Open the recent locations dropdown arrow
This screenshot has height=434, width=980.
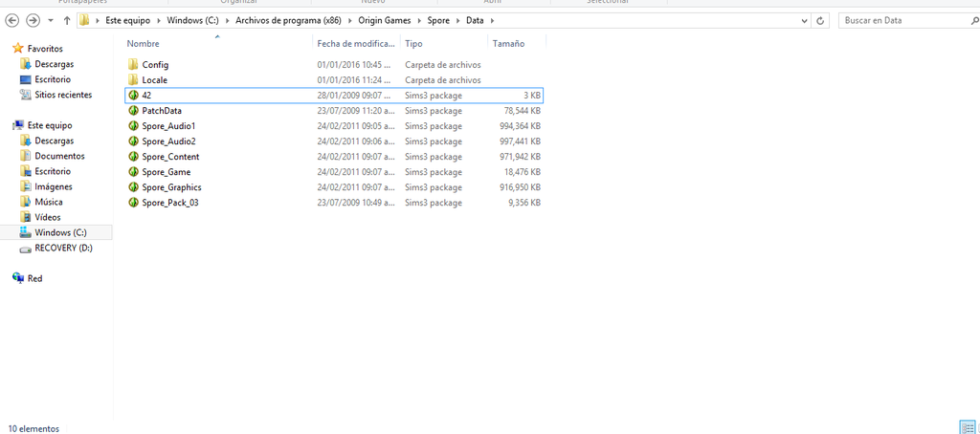pos(51,21)
